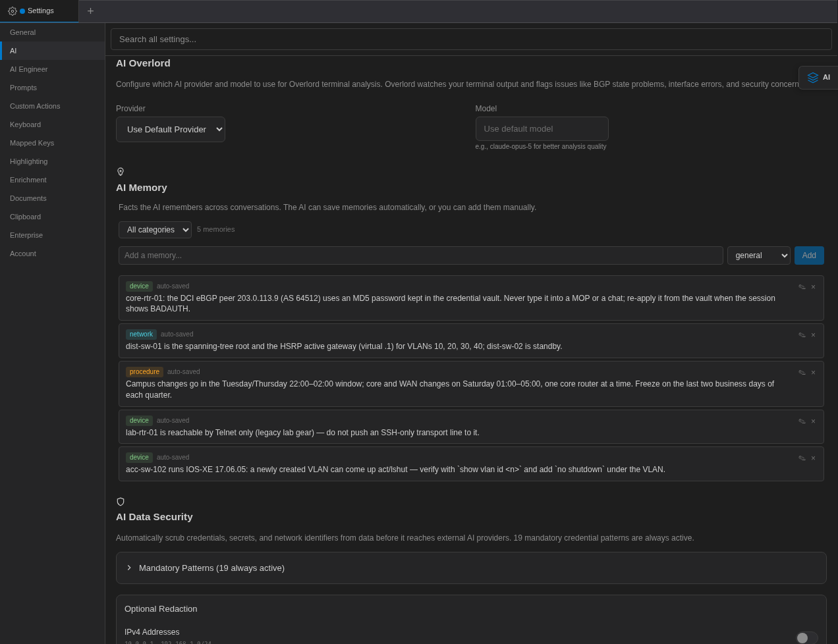Click the Settings tab gear icon
The height and width of the screenshot is (644, 838).
point(13,11)
